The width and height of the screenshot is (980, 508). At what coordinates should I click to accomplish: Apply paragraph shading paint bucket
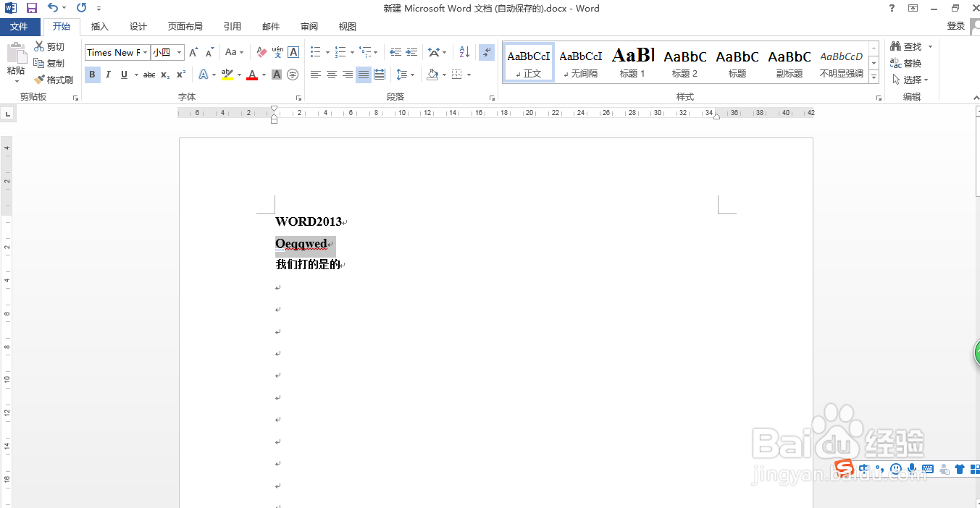(x=432, y=75)
